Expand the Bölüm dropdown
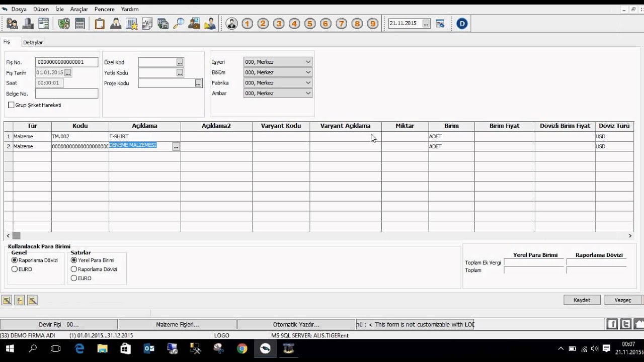This screenshot has height=362, width=644. (x=308, y=72)
